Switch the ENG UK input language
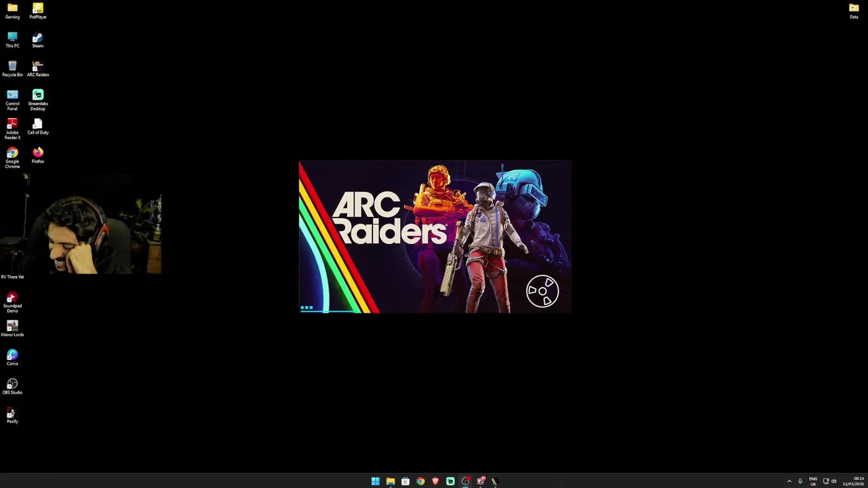Image resolution: width=868 pixels, height=488 pixels. [x=813, y=481]
